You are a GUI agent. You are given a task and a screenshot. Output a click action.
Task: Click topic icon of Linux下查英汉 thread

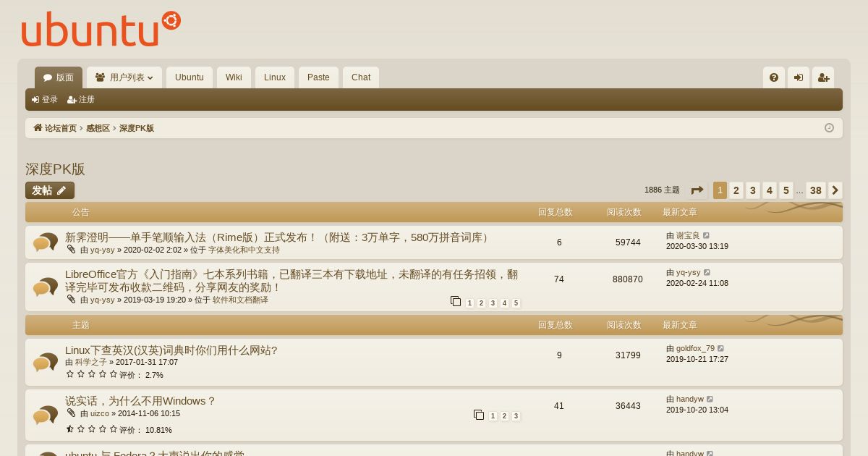point(45,362)
